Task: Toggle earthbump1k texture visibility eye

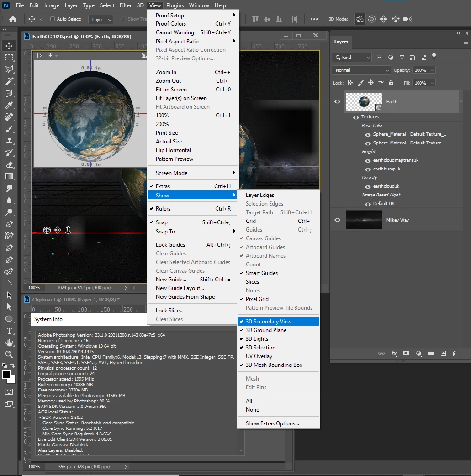Action: point(368,169)
